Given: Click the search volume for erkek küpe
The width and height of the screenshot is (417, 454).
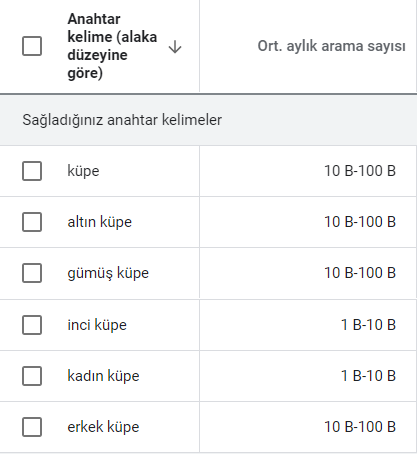Looking at the screenshot, I should pos(360,427).
